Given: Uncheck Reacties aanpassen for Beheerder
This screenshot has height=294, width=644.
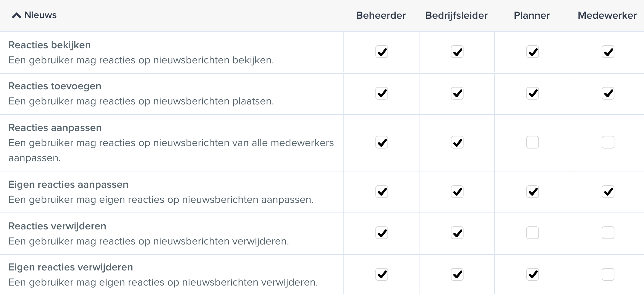Looking at the screenshot, I should click(381, 142).
